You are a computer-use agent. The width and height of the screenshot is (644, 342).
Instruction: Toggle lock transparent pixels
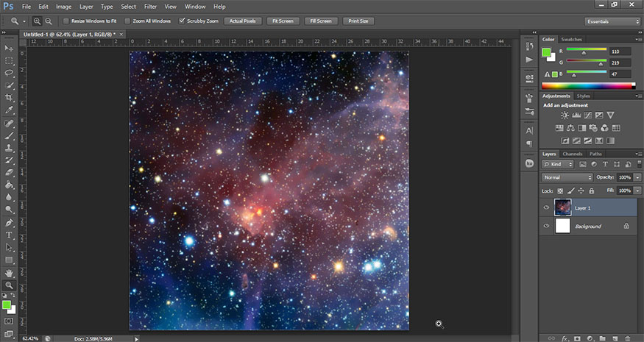[x=560, y=191]
